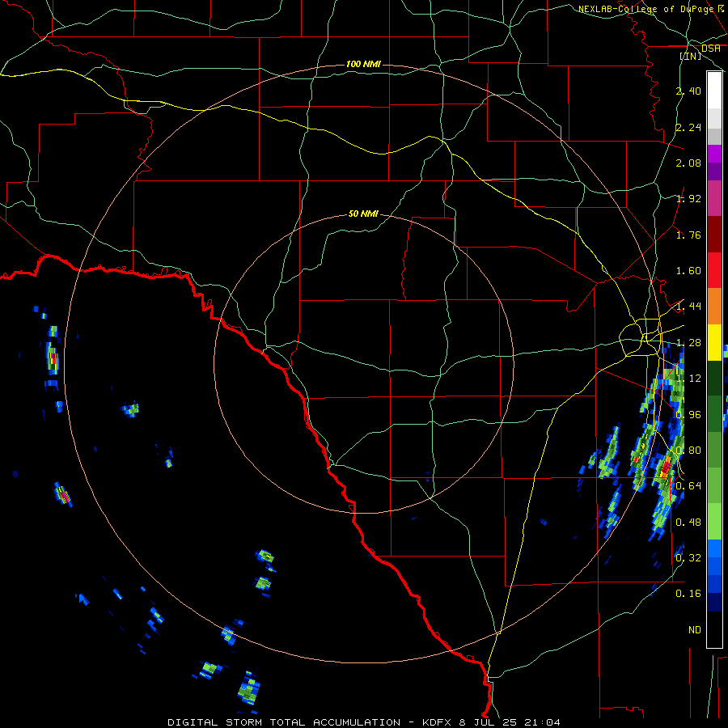Select the 2.40 legend value
Screen dimensions: 728x728
pyautogui.click(x=688, y=91)
